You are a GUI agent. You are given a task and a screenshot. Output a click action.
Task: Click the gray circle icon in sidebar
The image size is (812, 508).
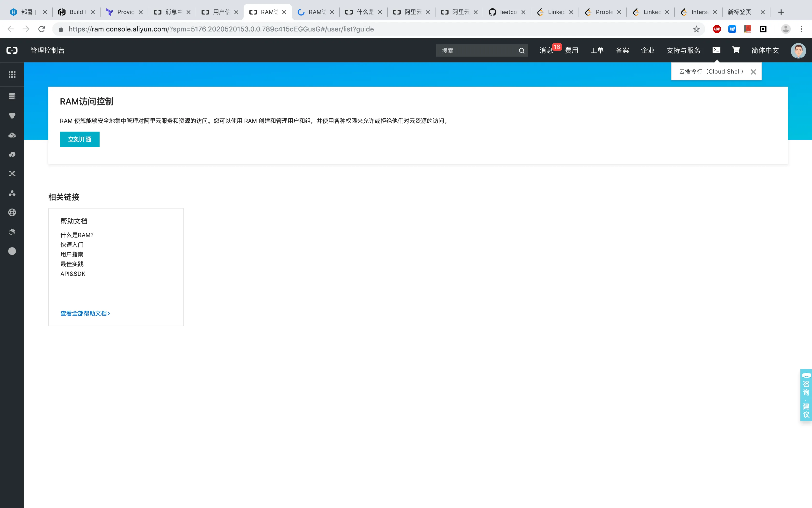tap(12, 251)
